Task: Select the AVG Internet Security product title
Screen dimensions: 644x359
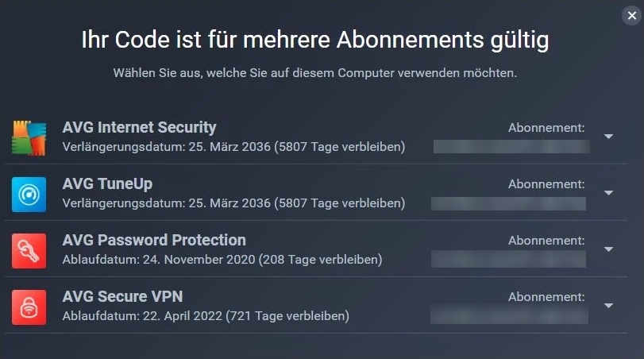Action: pos(139,127)
